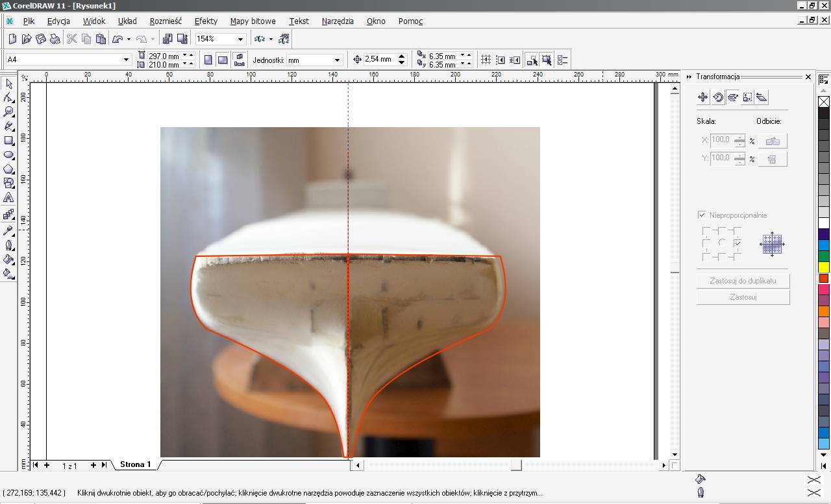The image size is (831, 504).
Task: Check the middle-right anchor point checkbox
Action: [738, 243]
